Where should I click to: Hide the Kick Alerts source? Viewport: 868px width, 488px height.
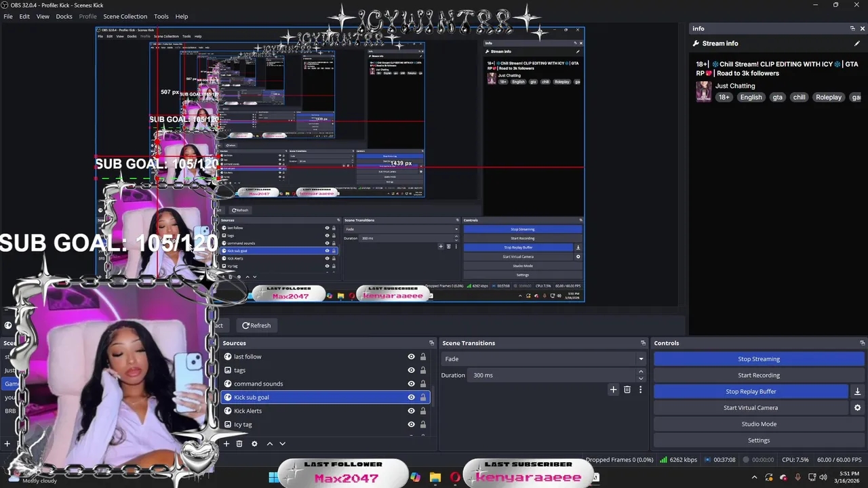click(411, 411)
